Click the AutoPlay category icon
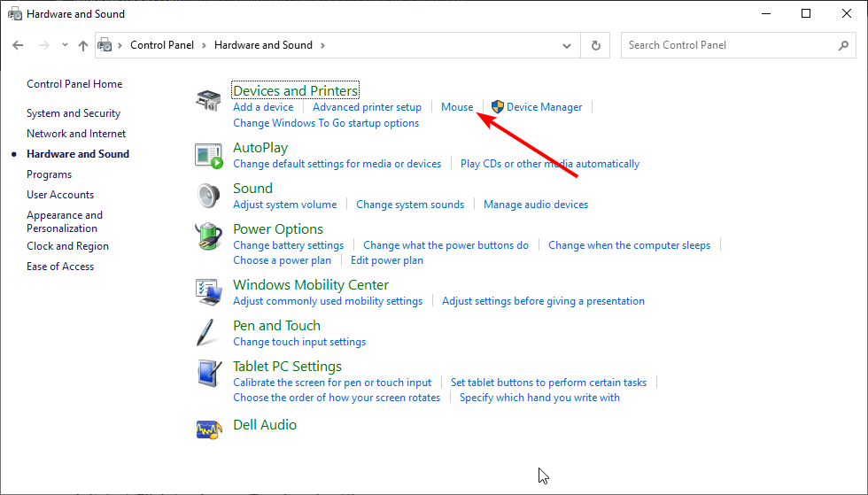The image size is (868, 495). [209, 156]
